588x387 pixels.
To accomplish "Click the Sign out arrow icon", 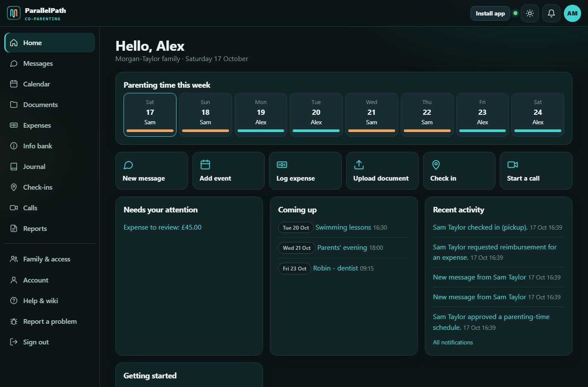I will (x=14, y=342).
